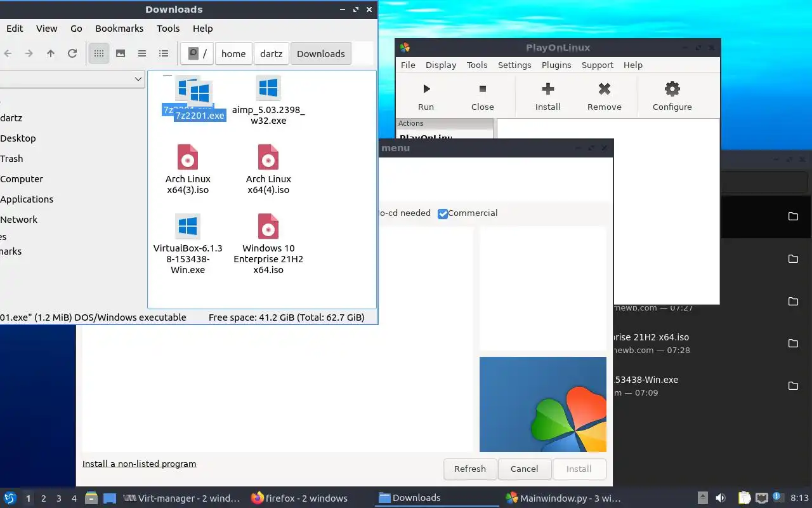The height and width of the screenshot is (508, 812).
Task: Select Applications in the file manager sidebar
Action: 27,199
